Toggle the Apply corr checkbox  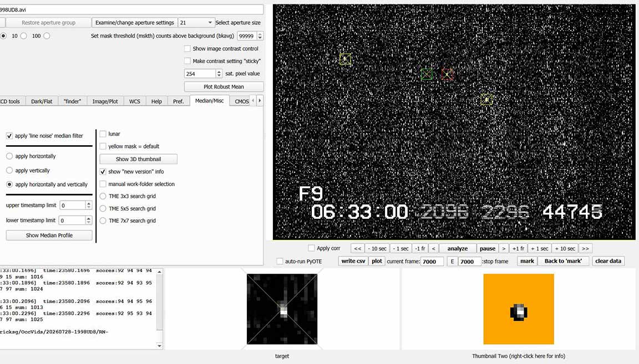point(312,248)
